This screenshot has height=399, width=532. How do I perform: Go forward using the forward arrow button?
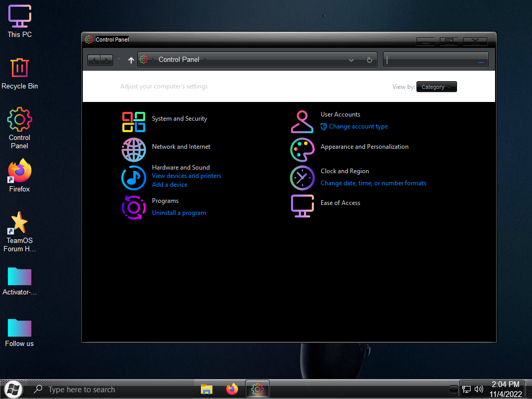coord(107,60)
